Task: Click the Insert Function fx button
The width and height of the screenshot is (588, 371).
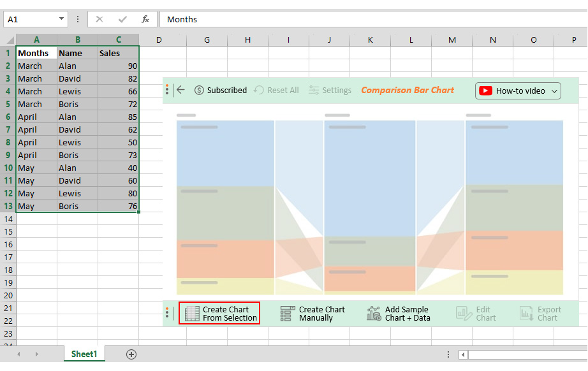Action: (145, 19)
